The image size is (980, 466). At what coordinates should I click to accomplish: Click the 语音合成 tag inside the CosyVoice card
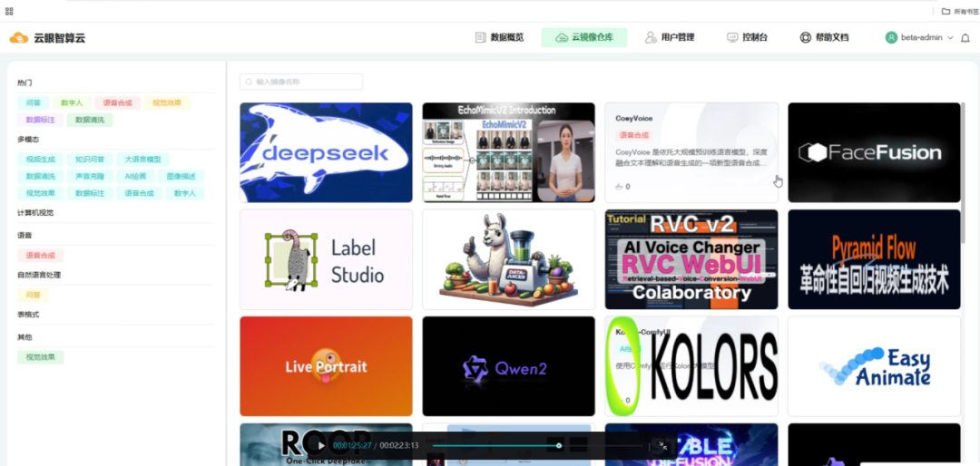coord(633,135)
